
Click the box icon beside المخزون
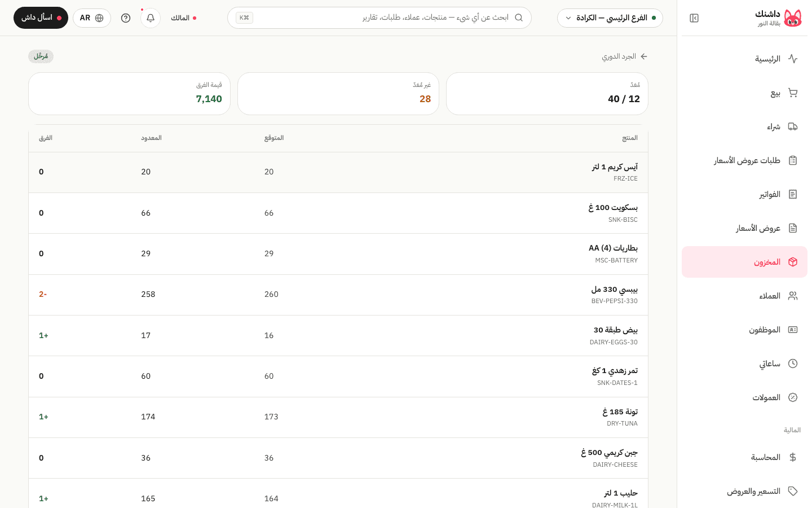[793, 262]
